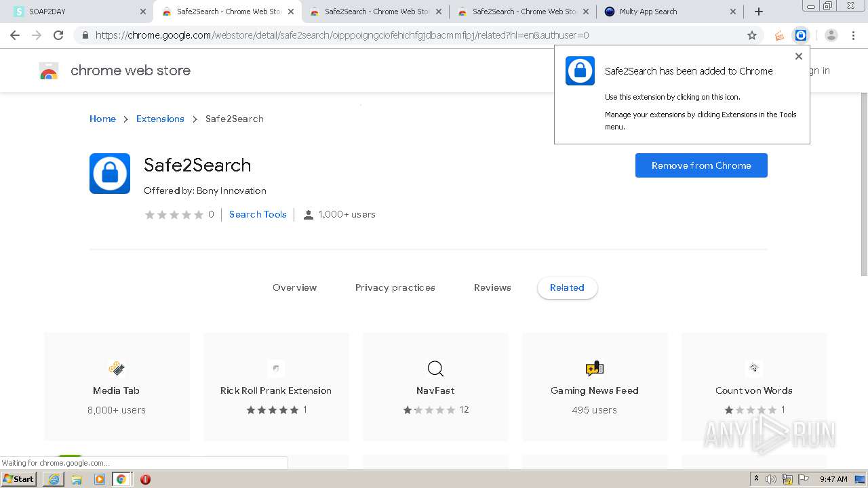
Task: Open Rick Roll Prank Extension card title
Action: point(276,390)
